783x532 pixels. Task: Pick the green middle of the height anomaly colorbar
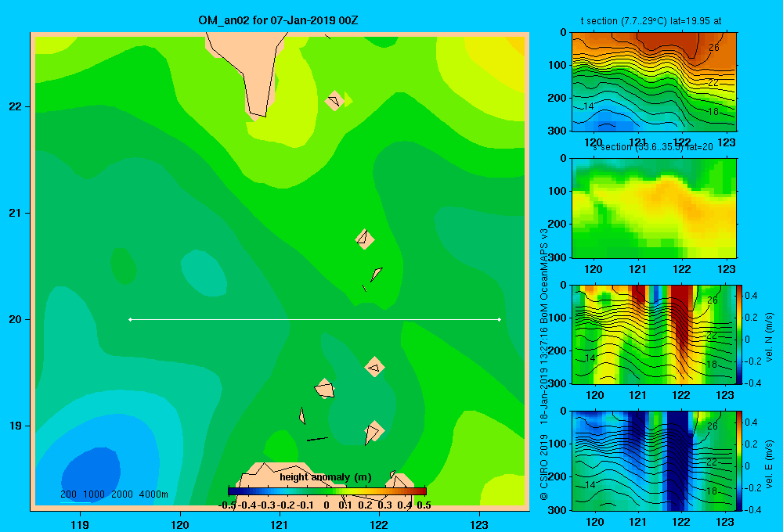point(327,491)
